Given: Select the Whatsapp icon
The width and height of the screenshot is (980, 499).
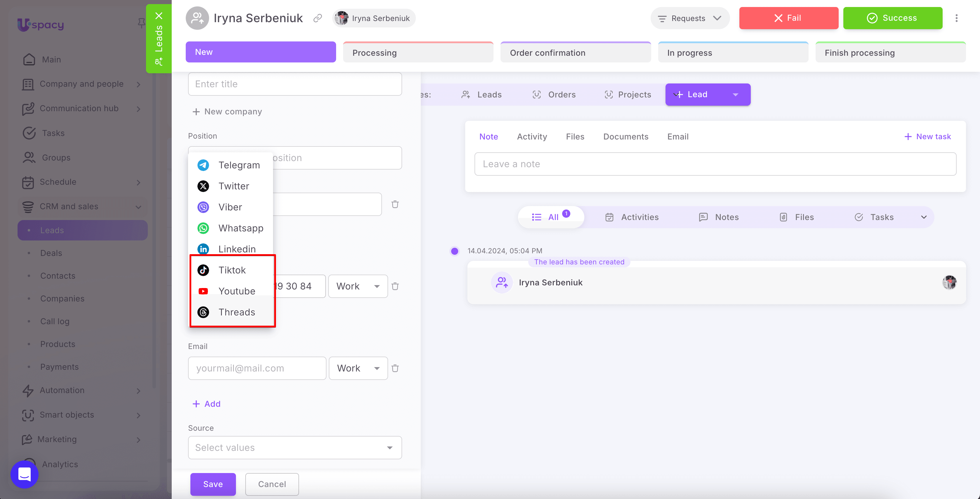Looking at the screenshot, I should coord(203,228).
